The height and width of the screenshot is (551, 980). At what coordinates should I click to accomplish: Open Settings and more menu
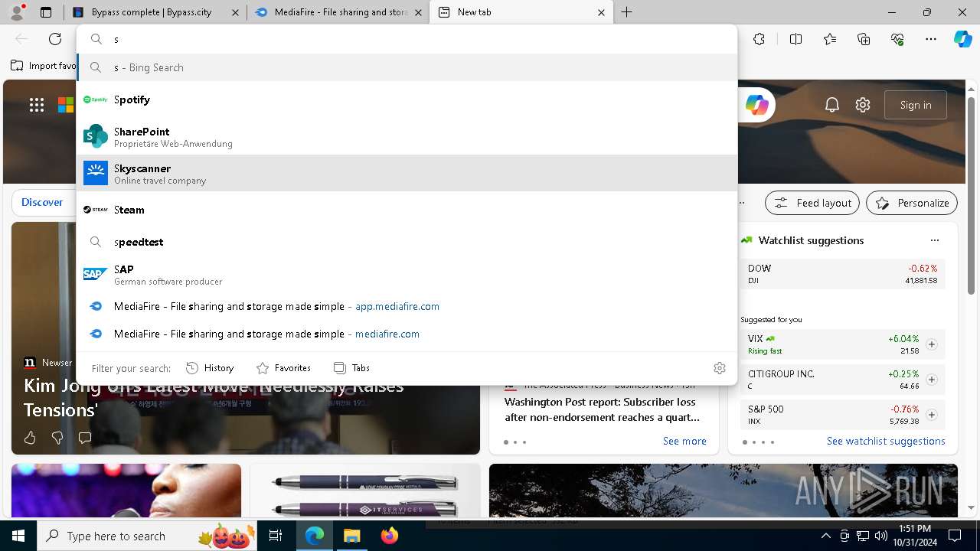[931, 39]
